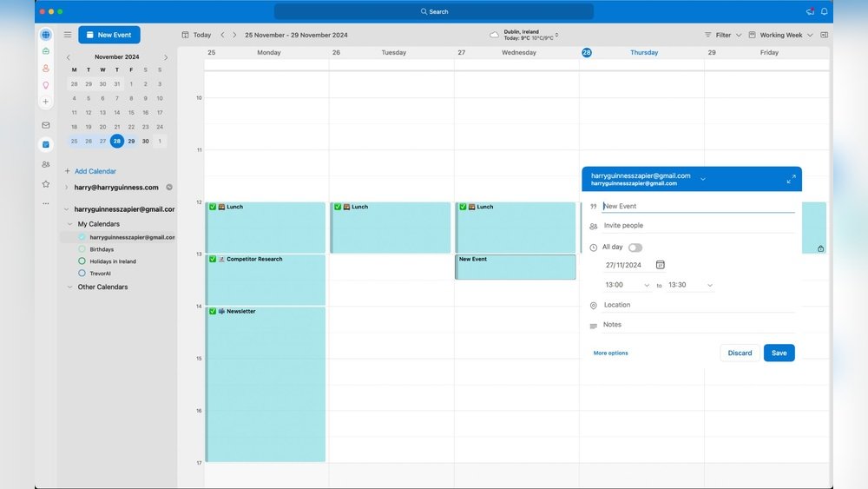The image size is (868, 489).
Task: Open the People contacts view
Action: click(x=46, y=164)
